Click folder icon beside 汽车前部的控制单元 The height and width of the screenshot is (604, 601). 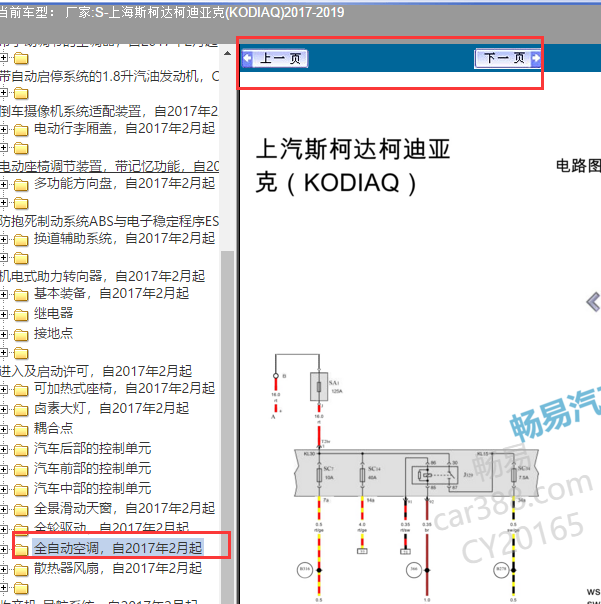[21, 470]
